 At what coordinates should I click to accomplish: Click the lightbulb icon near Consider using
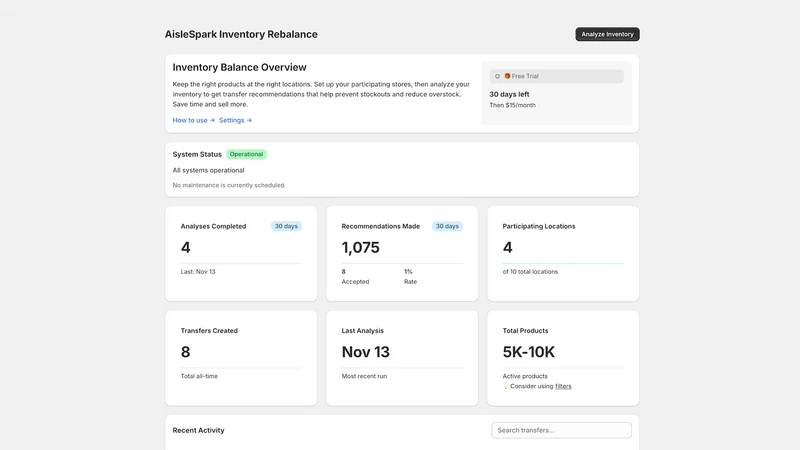(506, 386)
